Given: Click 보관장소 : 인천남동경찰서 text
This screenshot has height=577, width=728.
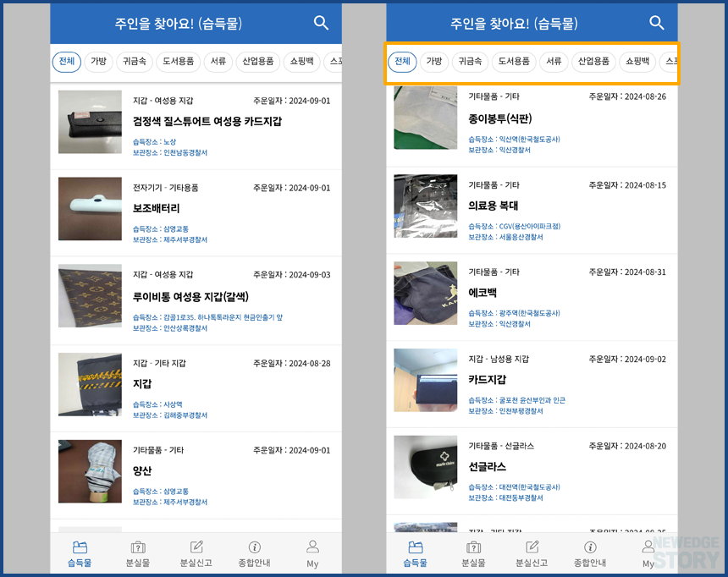Looking at the screenshot, I should pyautogui.click(x=170, y=153).
